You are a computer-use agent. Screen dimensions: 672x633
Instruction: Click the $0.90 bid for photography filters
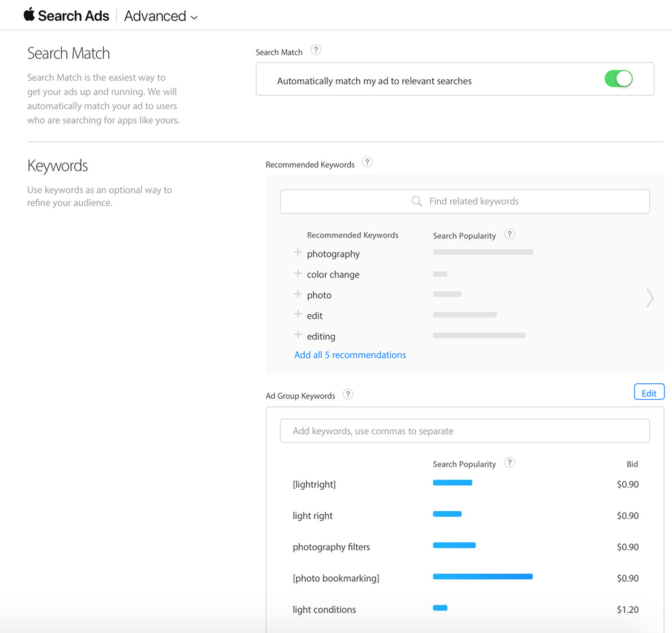627,547
